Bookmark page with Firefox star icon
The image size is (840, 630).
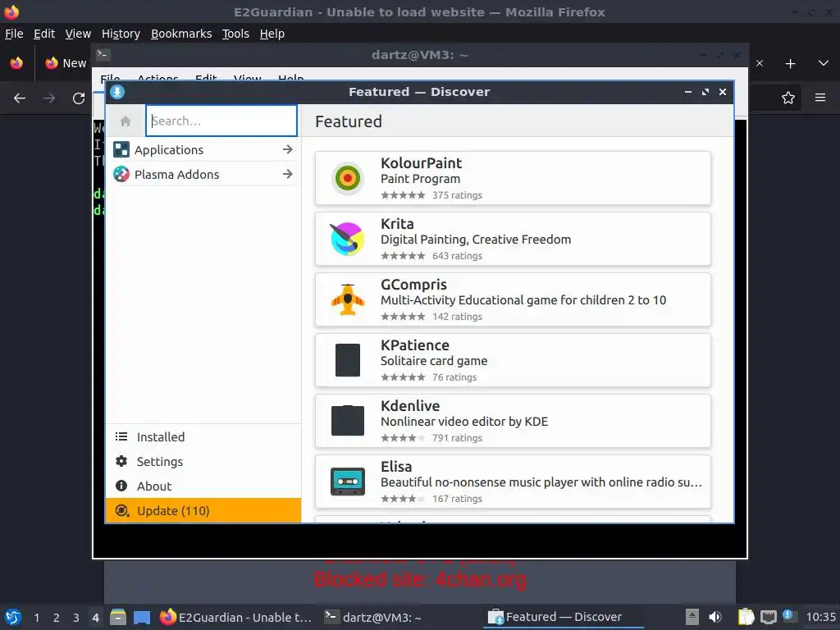(788, 98)
